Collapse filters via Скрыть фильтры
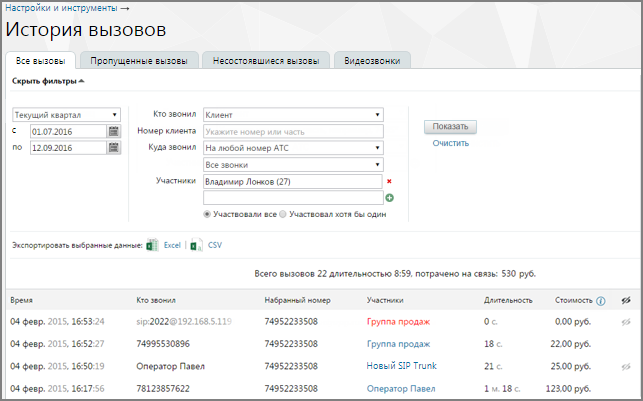This screenshot has height=401, width=643. (x=48, y=81)
